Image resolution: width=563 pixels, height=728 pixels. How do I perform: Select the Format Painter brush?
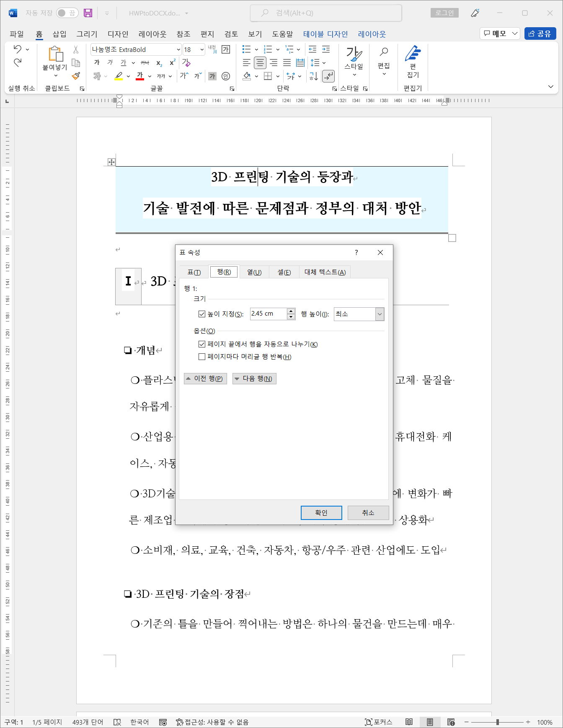tap(76, 76)
